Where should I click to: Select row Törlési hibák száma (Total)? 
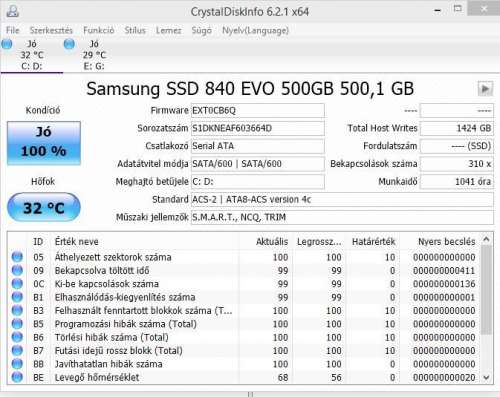[244, 337]
